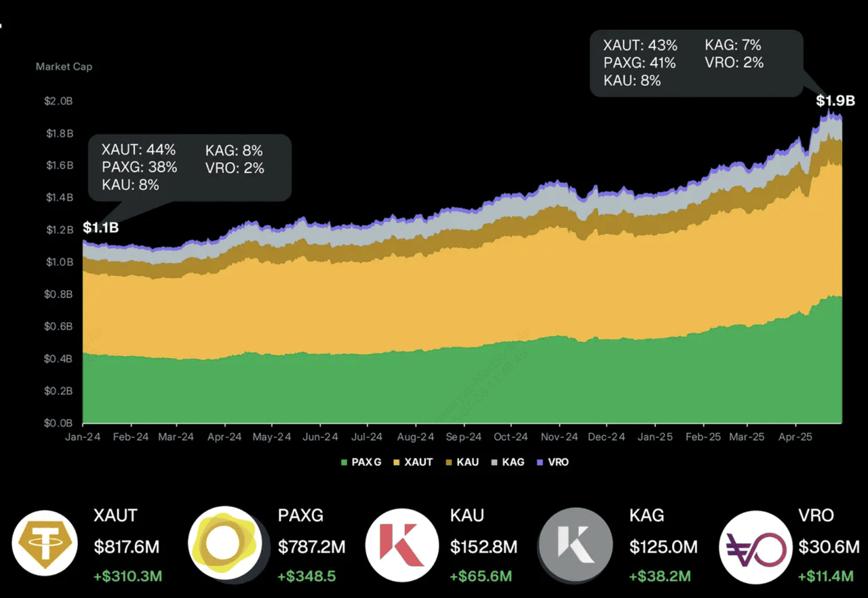The height and width of the screenshot is (598, 868).
Task: Click the KAG legend color square
Action: pyautogui.click(x=495, y=462)
